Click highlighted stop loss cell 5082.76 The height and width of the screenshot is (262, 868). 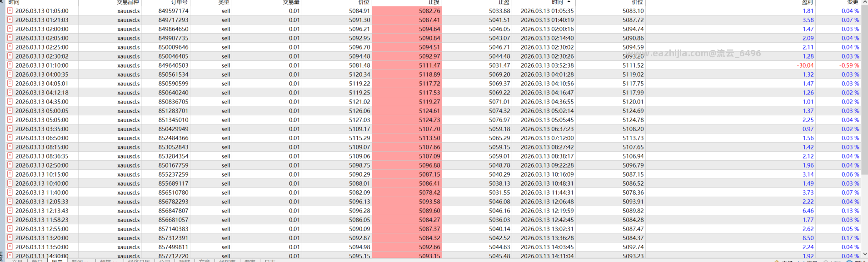[407, 11]
